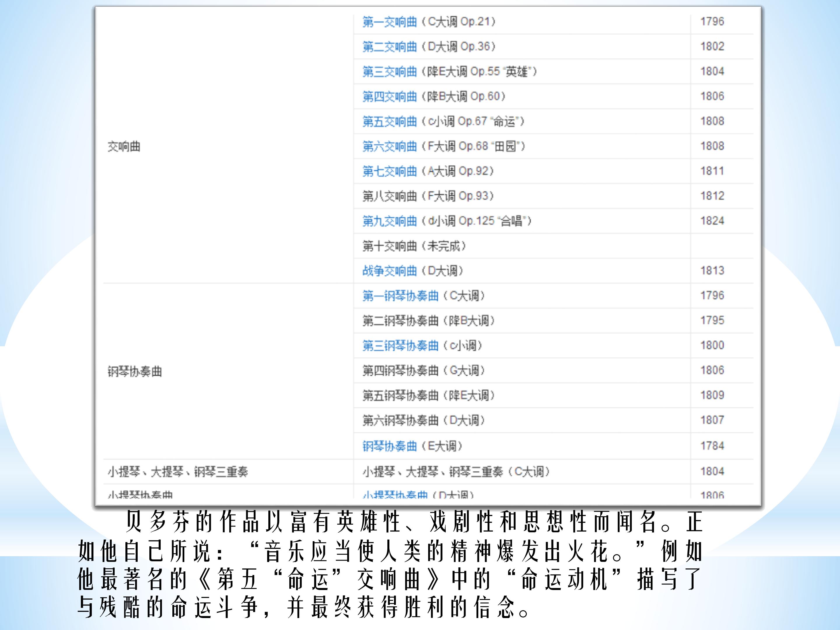The height and width of the screenshot is (630, 840).
Task: Click the 第三交响曲 英雄 link
Action: (x=390, y=72)
